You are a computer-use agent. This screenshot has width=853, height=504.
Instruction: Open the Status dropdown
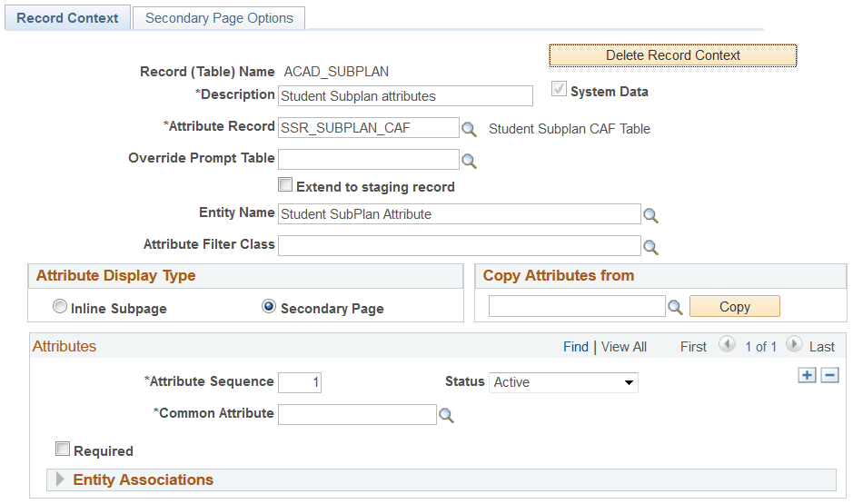563,382
